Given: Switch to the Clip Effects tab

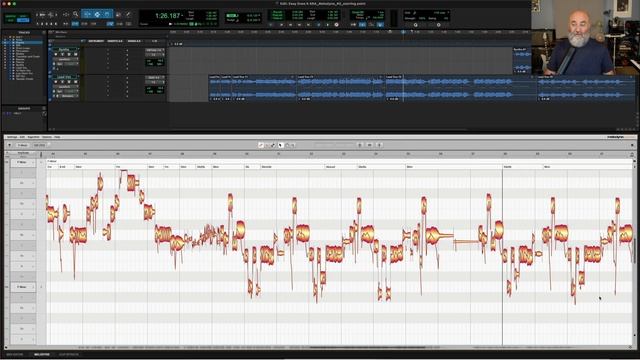Looking at the screenshot, I should pyautogui.click(x=69, y=354).
